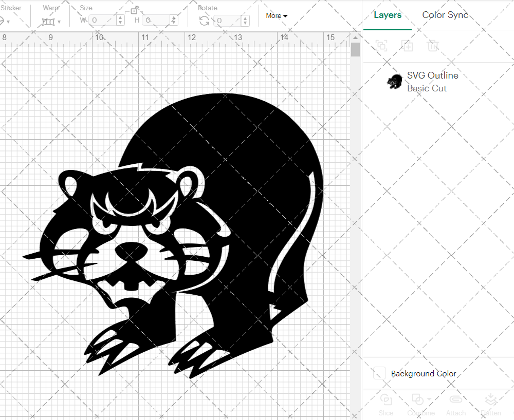Open the More options dropdown
This screenshot has height=420, width=514.
tap(276, 16)
